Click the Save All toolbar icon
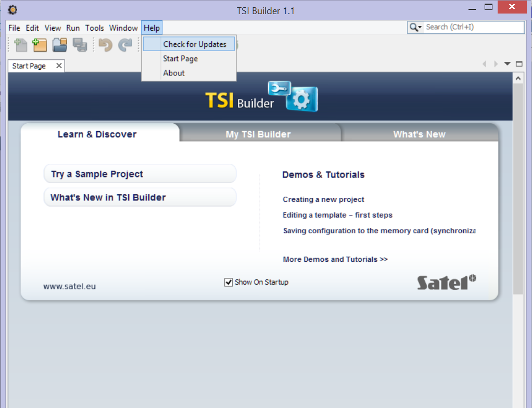 pyautogui.click(x=80, y=45)
